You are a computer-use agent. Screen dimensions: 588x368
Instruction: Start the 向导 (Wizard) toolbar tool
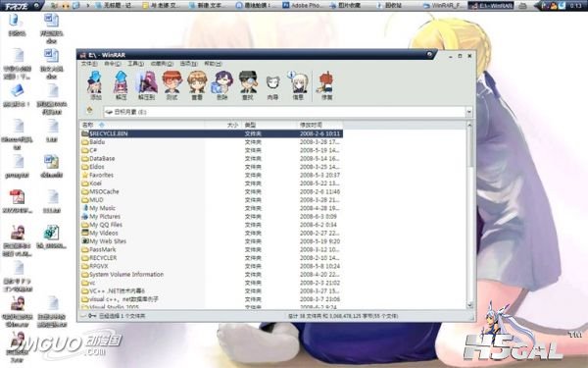pos(272,87)
